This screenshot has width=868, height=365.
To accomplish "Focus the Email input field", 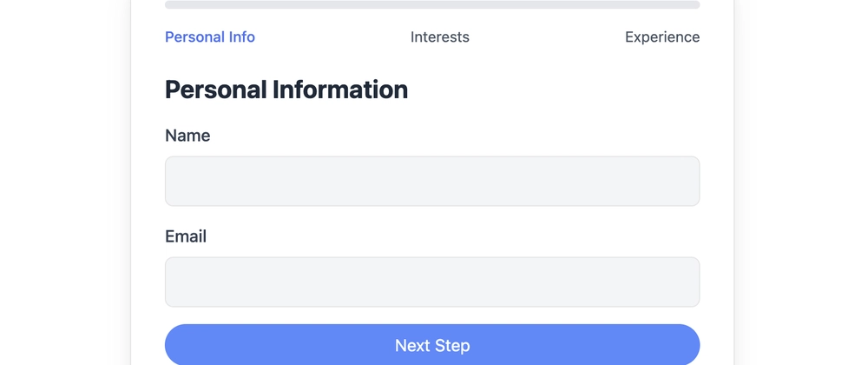I will click(x=432, y=282).
